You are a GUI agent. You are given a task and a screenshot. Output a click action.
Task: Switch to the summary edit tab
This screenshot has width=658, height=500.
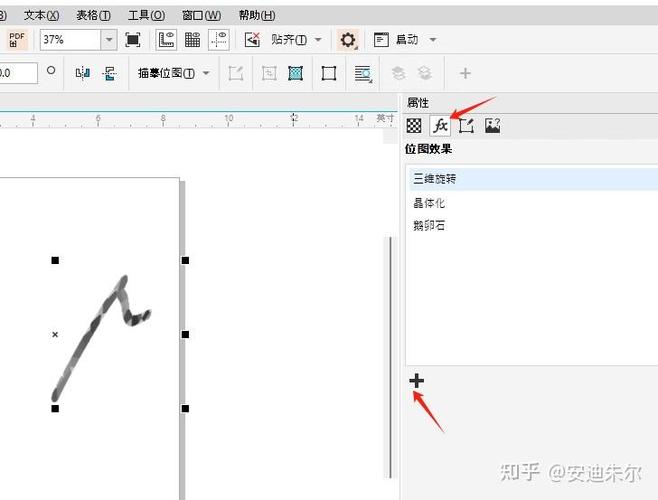tap(466, 126)
